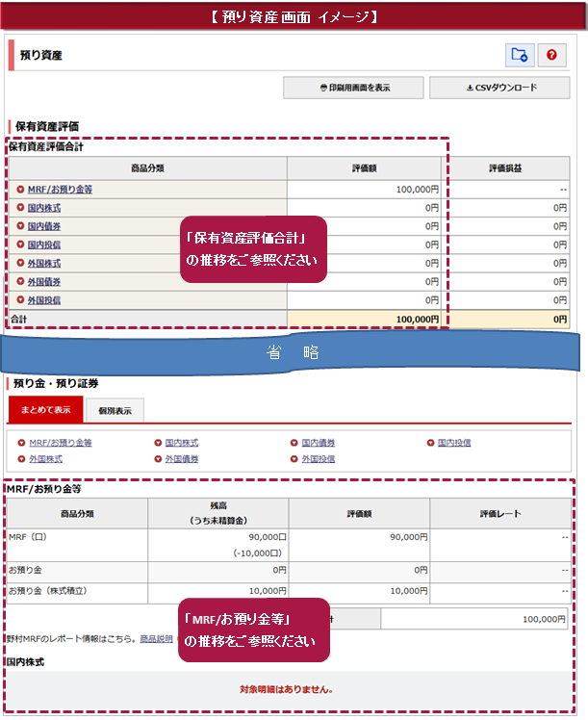
Task: Click the 100,000円 total 評価額 cell
Action: point(365,320)
